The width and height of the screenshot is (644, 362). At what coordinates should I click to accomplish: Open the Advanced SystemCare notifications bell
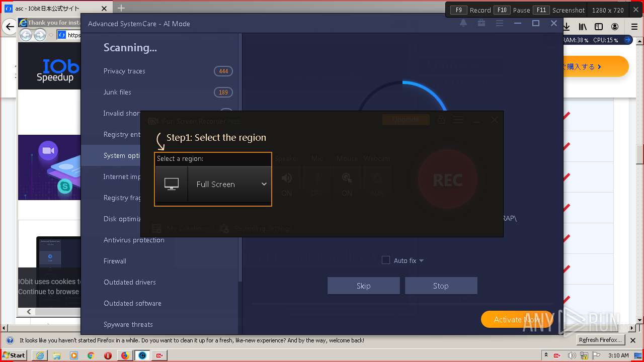point(463,23)
